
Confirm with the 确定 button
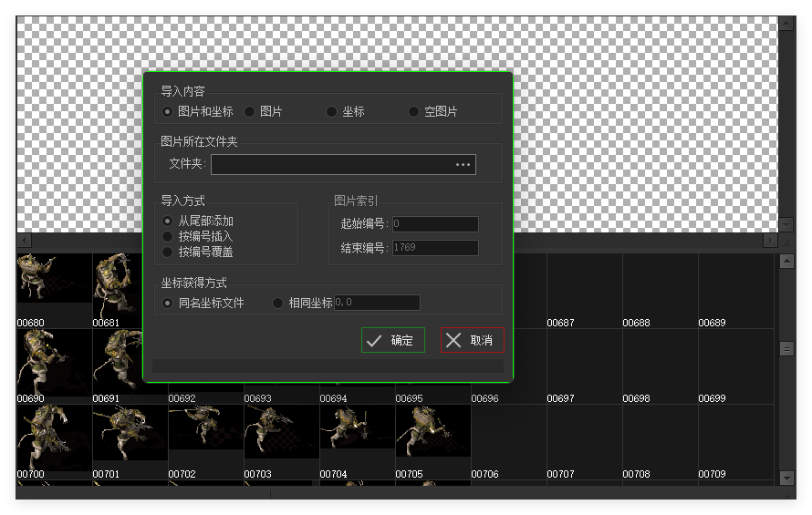click(x=393, y=340)
